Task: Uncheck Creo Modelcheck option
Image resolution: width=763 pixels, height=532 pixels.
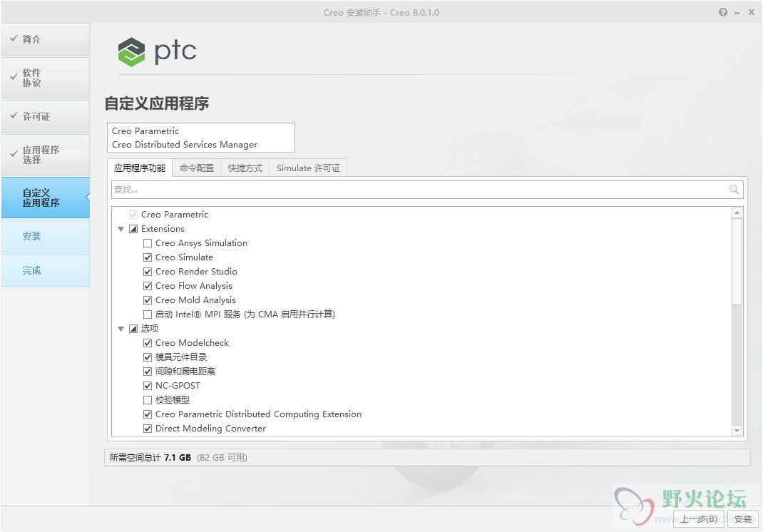Action: pos(148,342)
